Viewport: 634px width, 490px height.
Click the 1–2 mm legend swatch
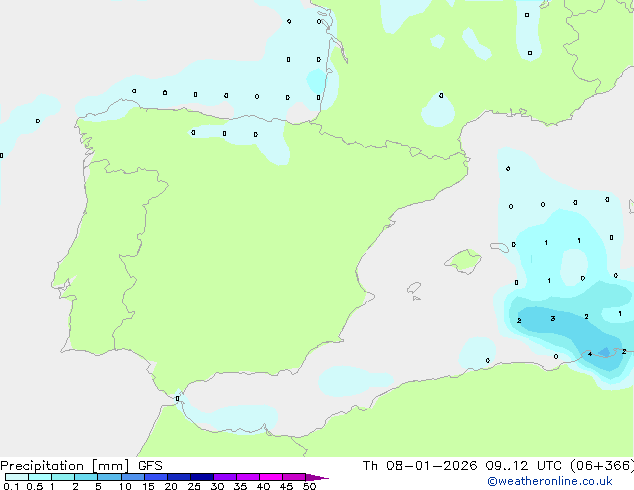[x=63, y=477]
